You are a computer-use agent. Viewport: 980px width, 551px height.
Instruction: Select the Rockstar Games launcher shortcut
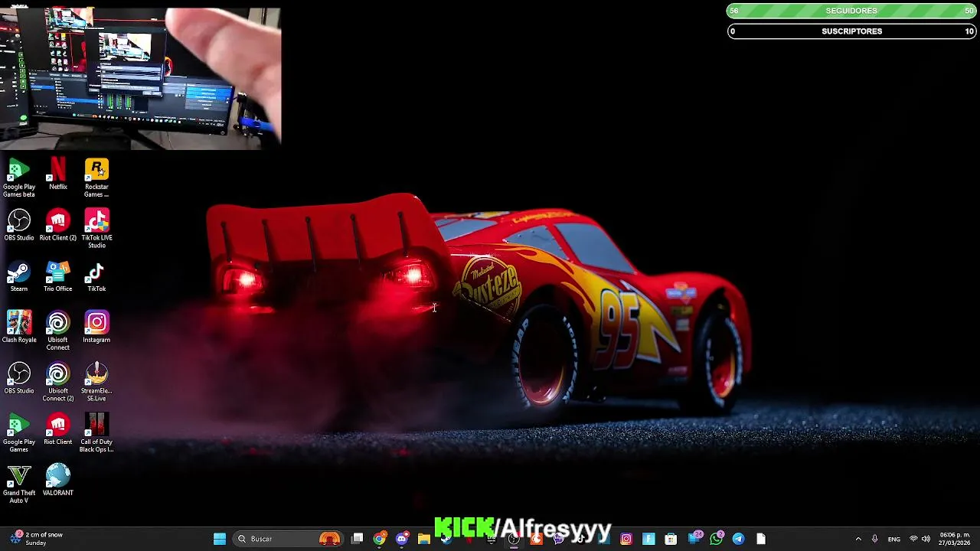coord(96,178)
